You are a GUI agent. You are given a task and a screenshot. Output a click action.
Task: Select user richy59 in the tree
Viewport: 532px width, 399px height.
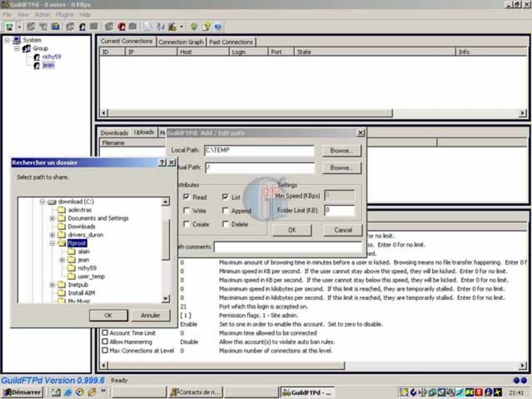[51, 57]
